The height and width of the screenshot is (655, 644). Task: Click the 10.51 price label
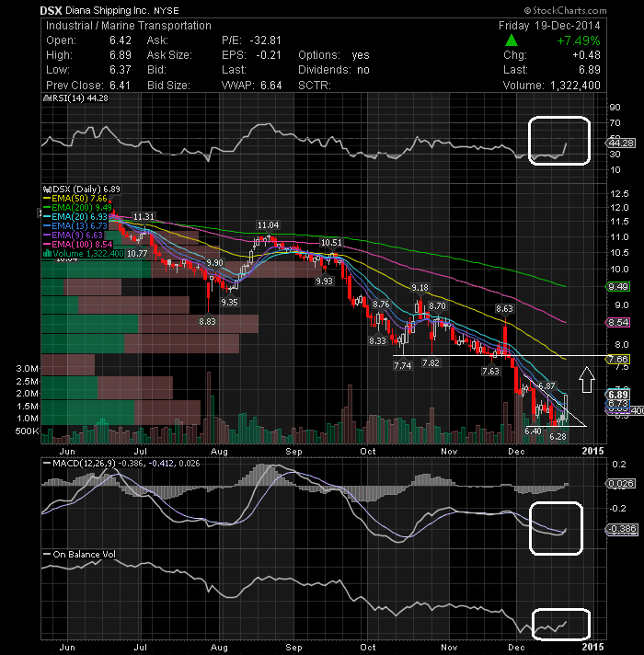tap(331, 243)
